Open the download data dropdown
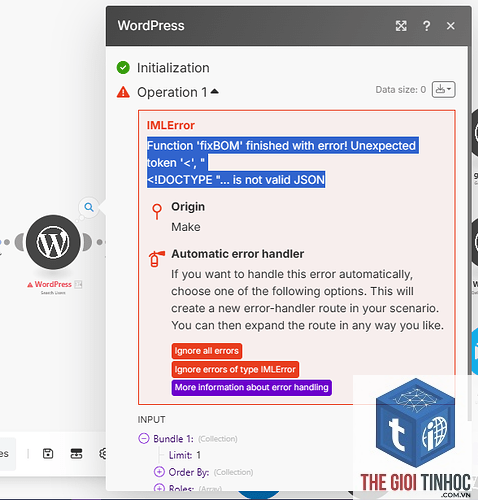Image resolution: width=478 pixels, height=500 pixels. [443, 89]
